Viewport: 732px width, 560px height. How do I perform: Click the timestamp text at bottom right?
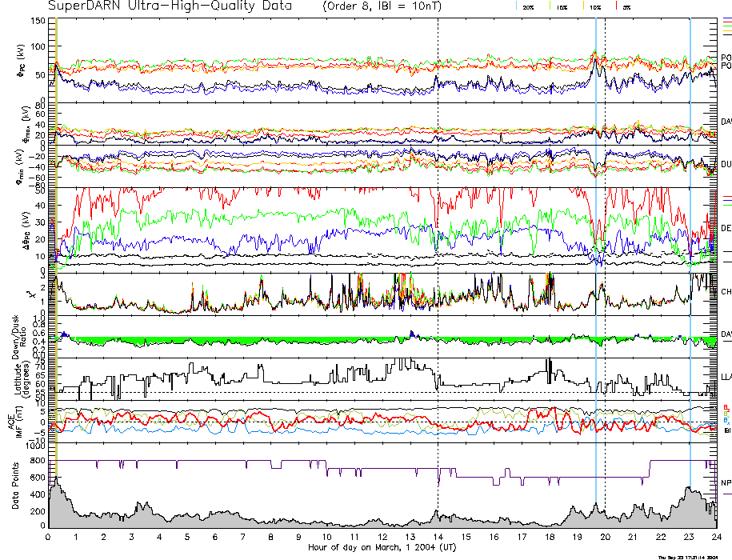click(688, 557)
